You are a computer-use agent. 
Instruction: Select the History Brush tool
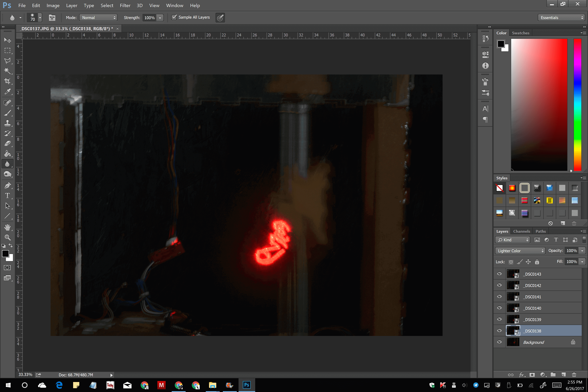pos(7,133)
